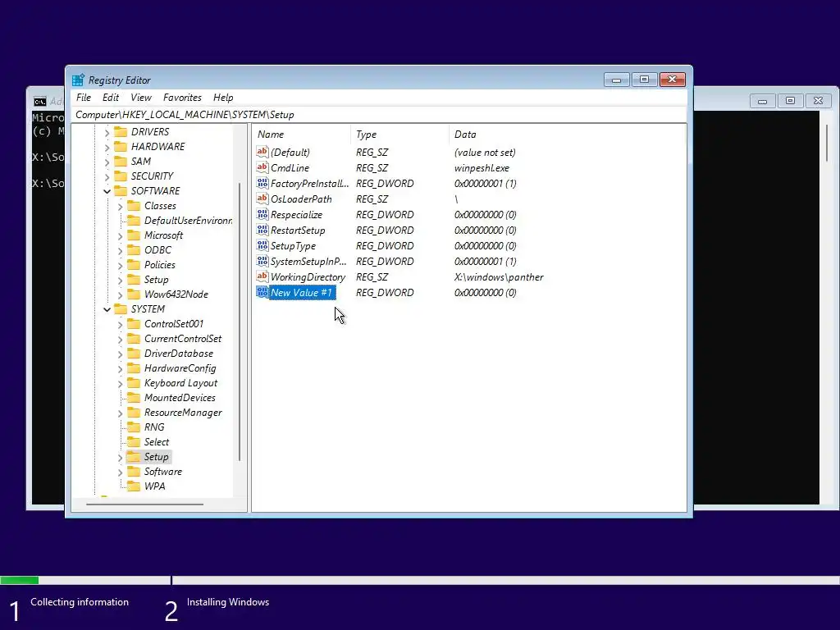The height and width of the screenshot is (630, 840).
Task: Click the Classes folder icon
Action: [134, 206]
